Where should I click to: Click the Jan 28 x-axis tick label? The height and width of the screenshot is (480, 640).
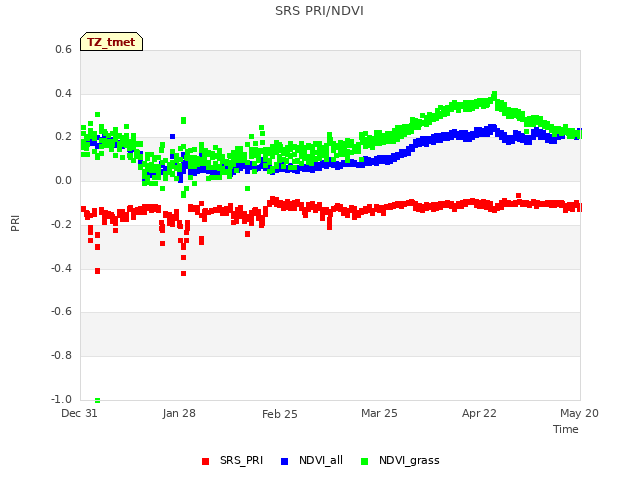click(179, 413)
